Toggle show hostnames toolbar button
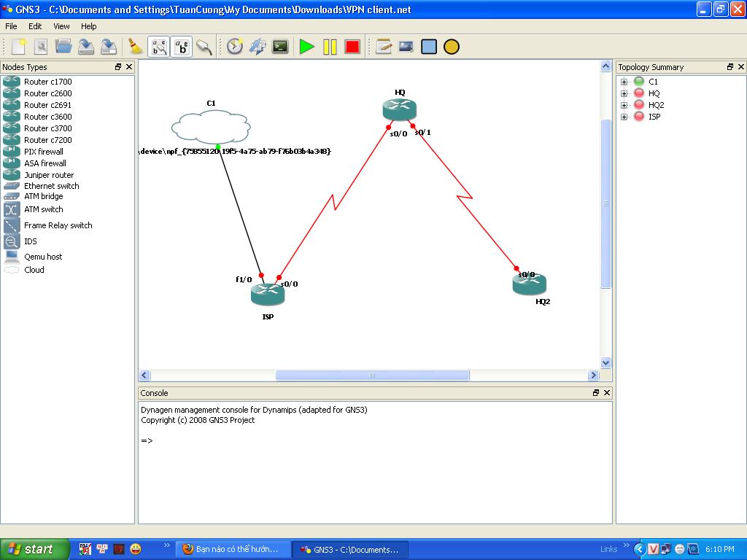The height and width of the screenshot is (560, 747). [x=182, y=47]
